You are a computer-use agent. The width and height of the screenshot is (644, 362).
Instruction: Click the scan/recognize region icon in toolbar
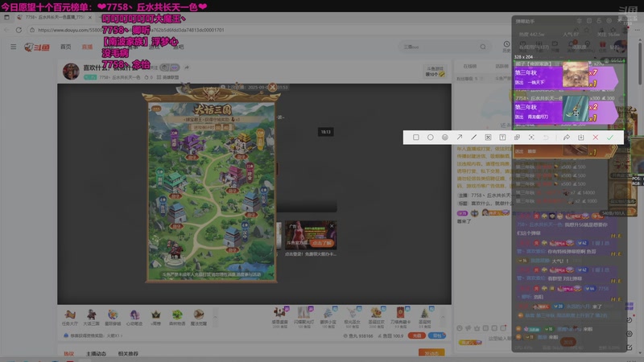(x=531, y=138)
